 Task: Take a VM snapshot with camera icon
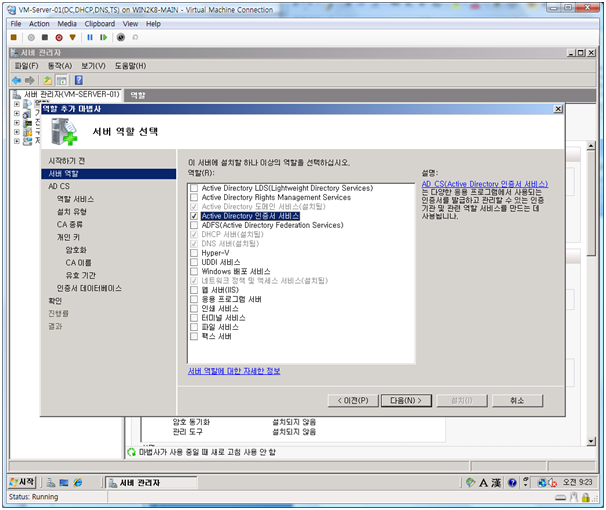coord(121,37)
